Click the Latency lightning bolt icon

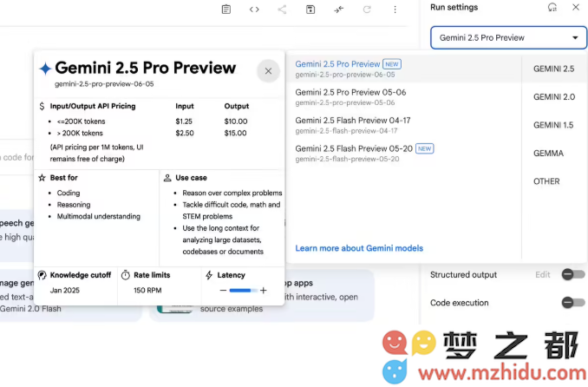tap(209, 275)
